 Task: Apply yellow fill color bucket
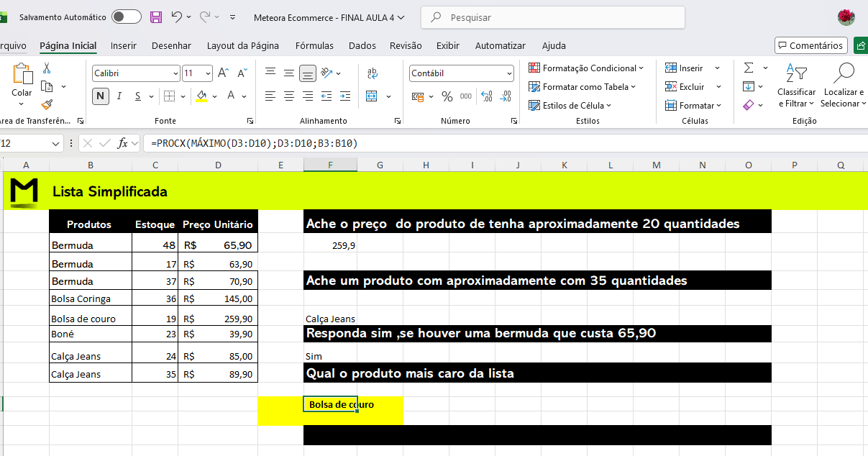pos(201,96)
